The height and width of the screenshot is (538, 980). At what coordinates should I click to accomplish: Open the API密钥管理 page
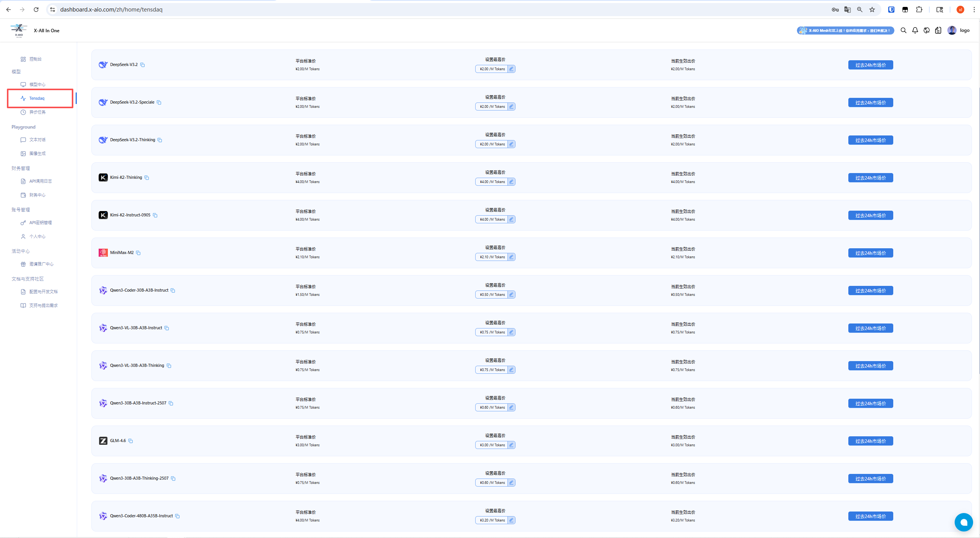[x=40, y=223]
